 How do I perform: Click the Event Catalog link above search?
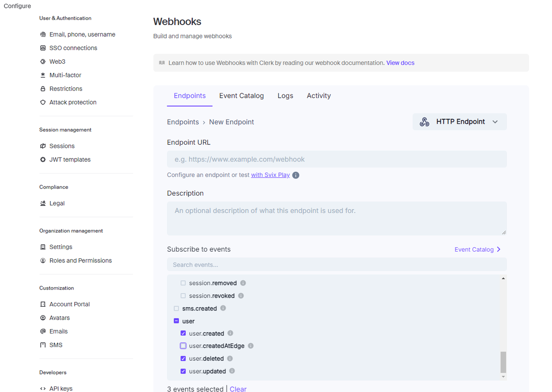[474, 249]
